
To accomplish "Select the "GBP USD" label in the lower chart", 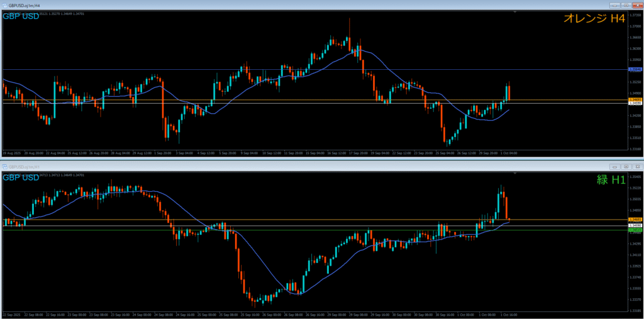I will pos(21,177).
